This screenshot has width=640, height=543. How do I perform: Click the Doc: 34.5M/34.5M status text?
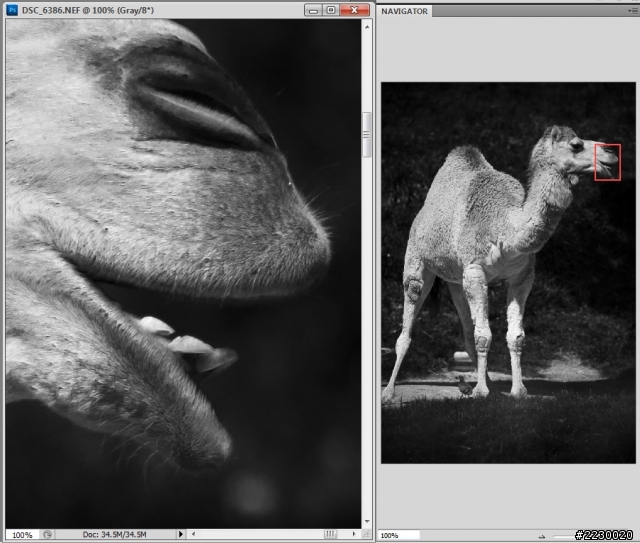tap(114, 534)
